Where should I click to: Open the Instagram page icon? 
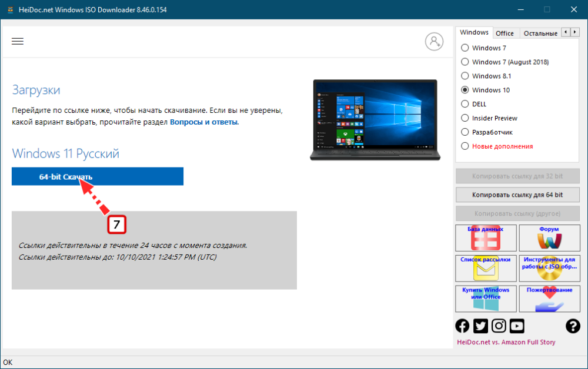point(499,326)
